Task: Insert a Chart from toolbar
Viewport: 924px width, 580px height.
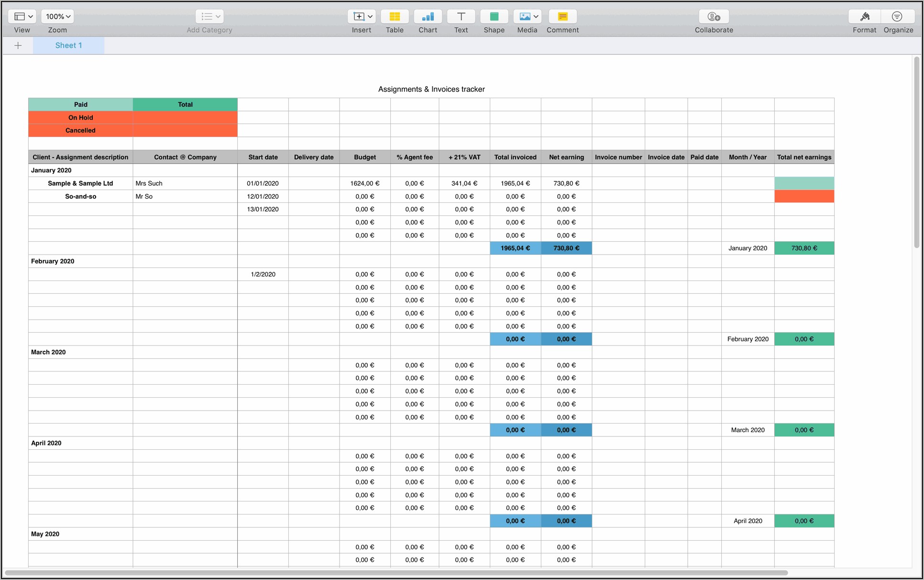Action: (428, 17)
